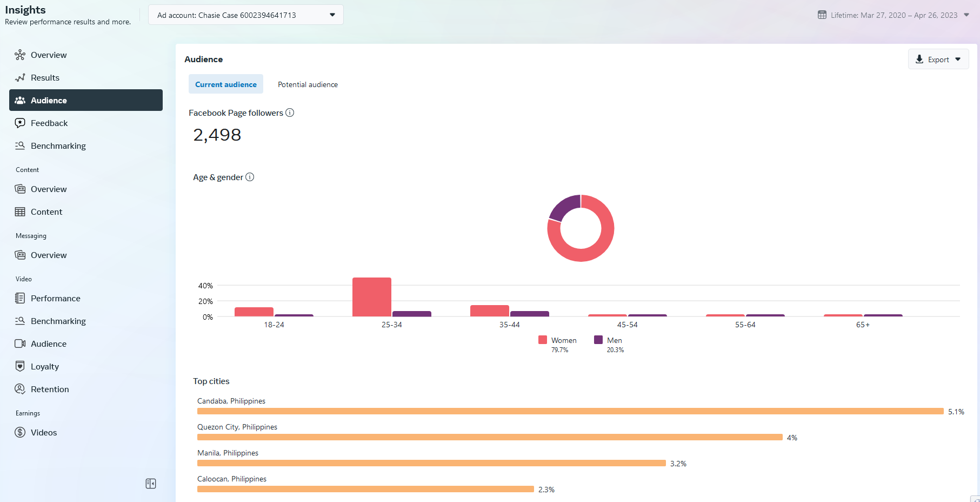The image size is (980, 502).
Task: Click the info icon beside Age & gender
Action: point(250,177)
